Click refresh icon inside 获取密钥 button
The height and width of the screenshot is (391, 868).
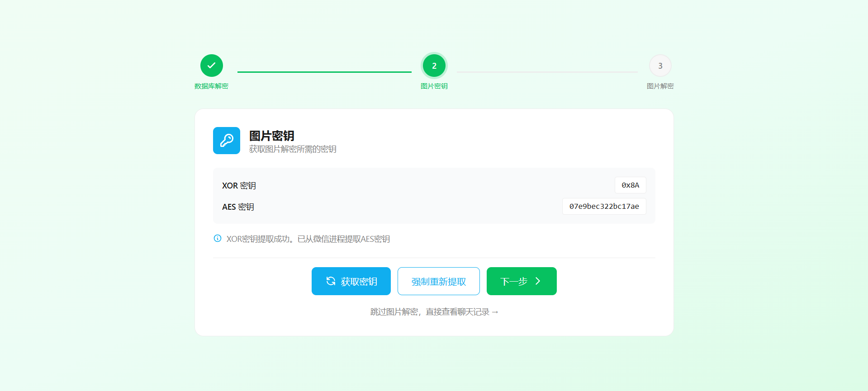click(x=331, y=281)
